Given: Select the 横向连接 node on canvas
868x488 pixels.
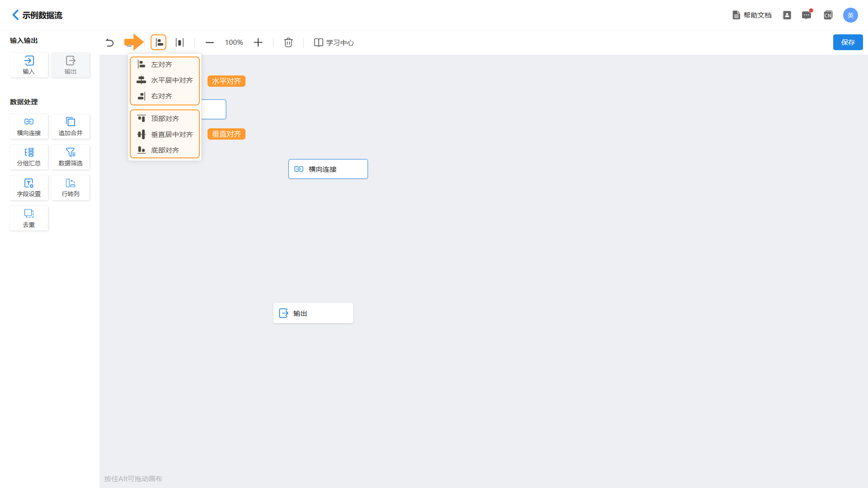Looking at the screenshot, I should click(328, 169).
